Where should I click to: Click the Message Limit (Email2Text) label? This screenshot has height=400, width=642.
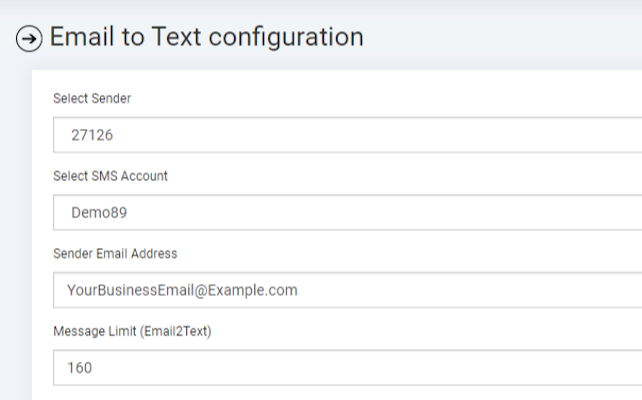[x=132, y=331]
